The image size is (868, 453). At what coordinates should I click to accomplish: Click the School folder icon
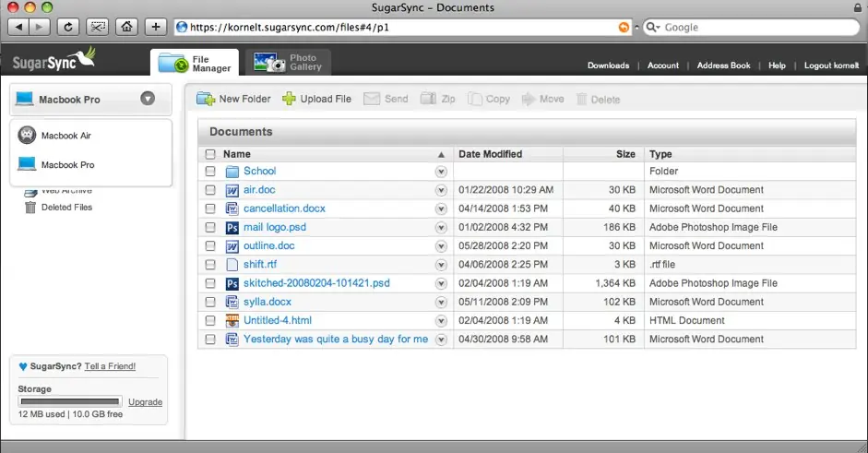[x=232, y=172]
